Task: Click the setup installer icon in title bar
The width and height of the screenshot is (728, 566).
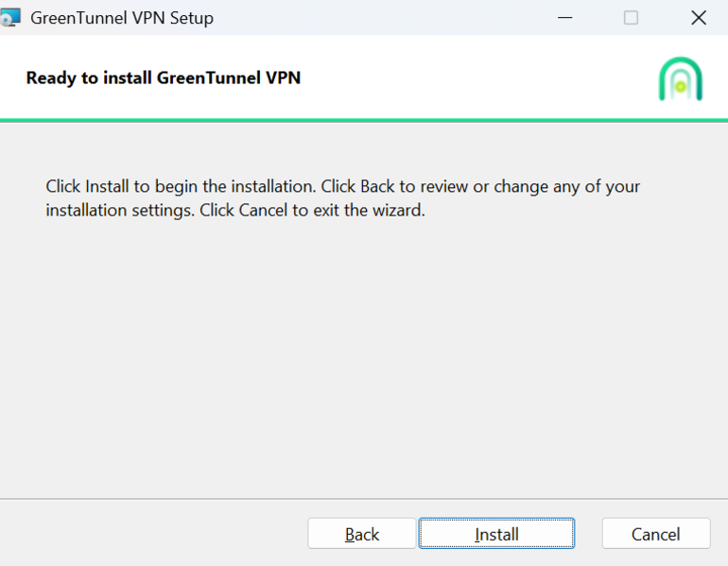Action: (9, 18)
